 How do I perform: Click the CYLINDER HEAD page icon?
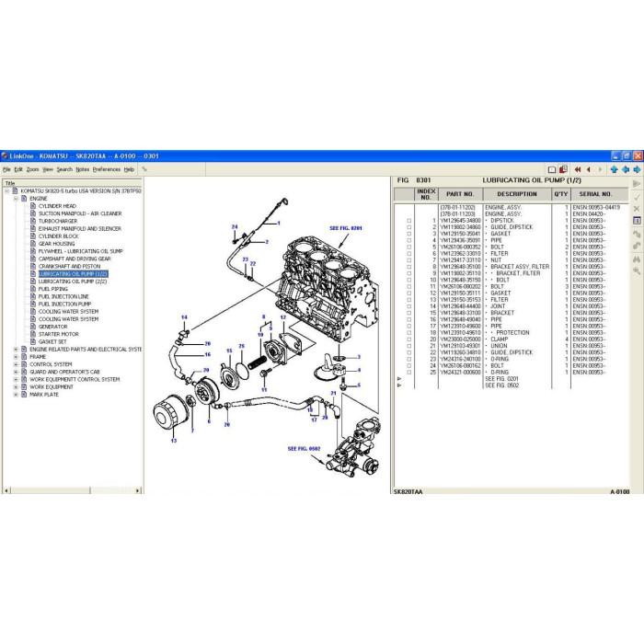(x=33, y=206)
